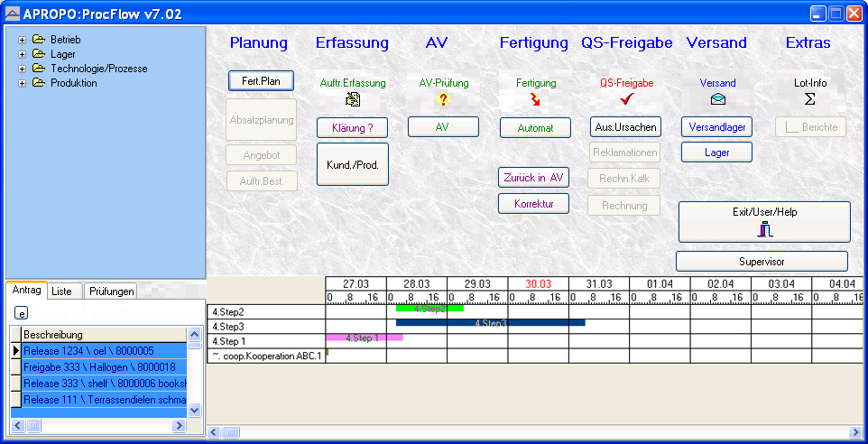Select row 'Release 1234 \ oel \ 8000005'
The width and height of the screenshot is (868, 444).
click(x=104, y=350)
